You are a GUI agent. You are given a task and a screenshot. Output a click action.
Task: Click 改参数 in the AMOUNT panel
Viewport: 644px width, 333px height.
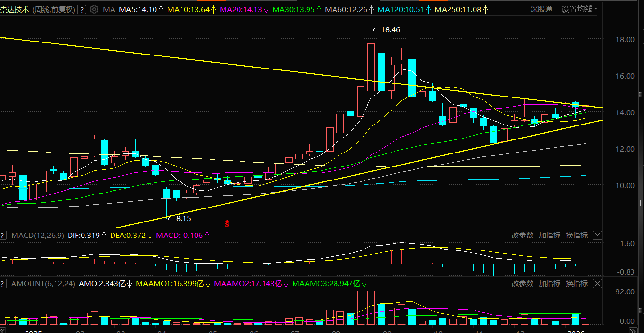point(523,284)
